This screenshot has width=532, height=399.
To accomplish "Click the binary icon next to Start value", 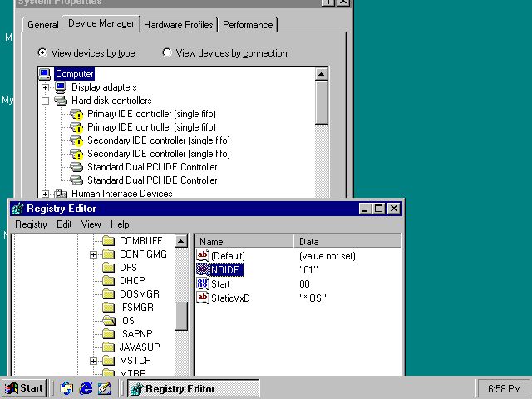I will point(203,284).
